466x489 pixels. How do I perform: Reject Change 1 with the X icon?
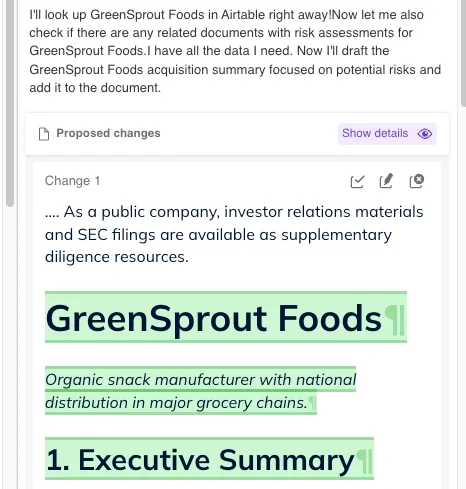(417, 181)
